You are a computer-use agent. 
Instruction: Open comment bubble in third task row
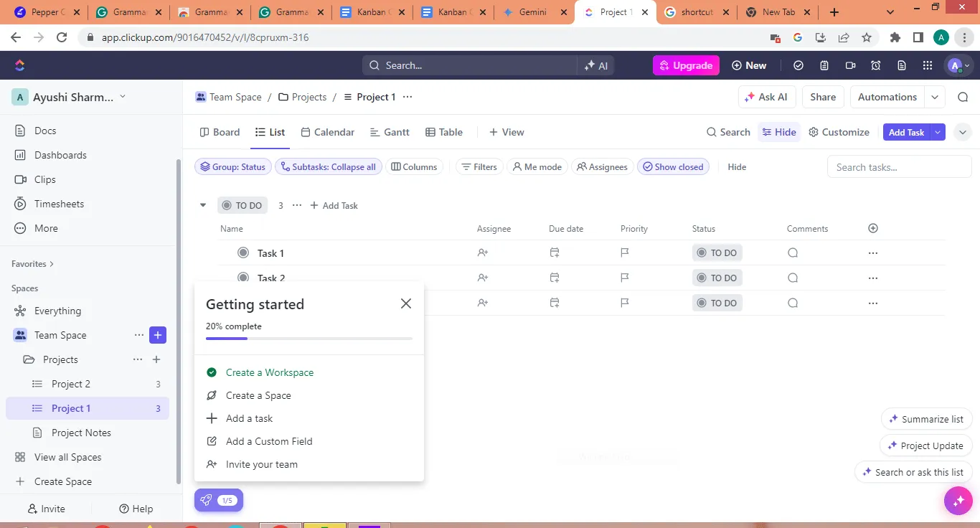(x=793, y=303)
